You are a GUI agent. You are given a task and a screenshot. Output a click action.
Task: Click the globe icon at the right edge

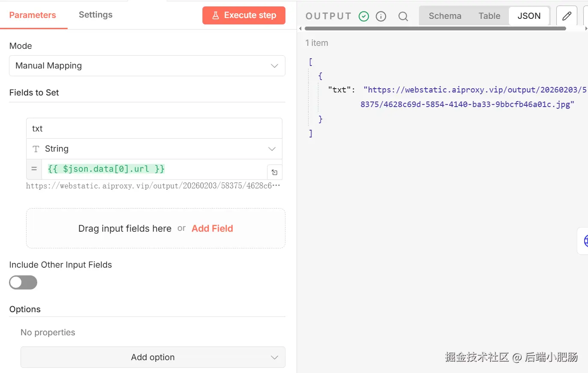(x=585, y=241)
